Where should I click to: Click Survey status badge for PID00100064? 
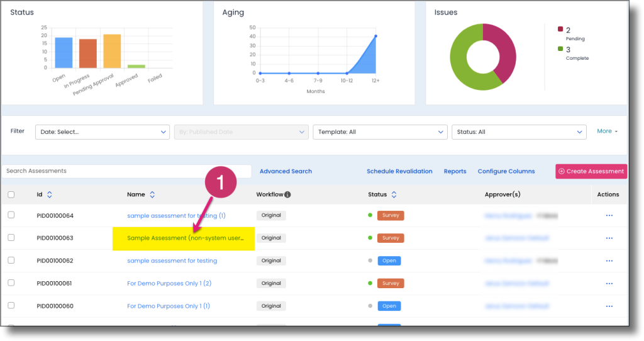click(x=391, y=215)
